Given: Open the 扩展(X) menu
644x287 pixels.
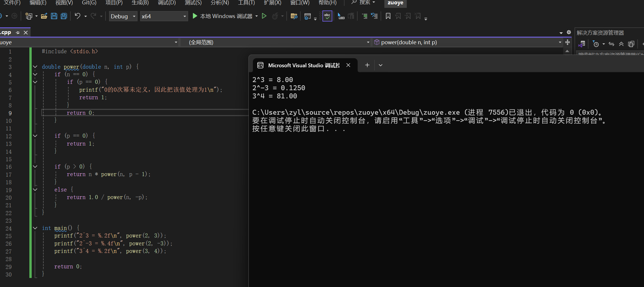Looking at the screenshot, I should click(x=272, y=3).
